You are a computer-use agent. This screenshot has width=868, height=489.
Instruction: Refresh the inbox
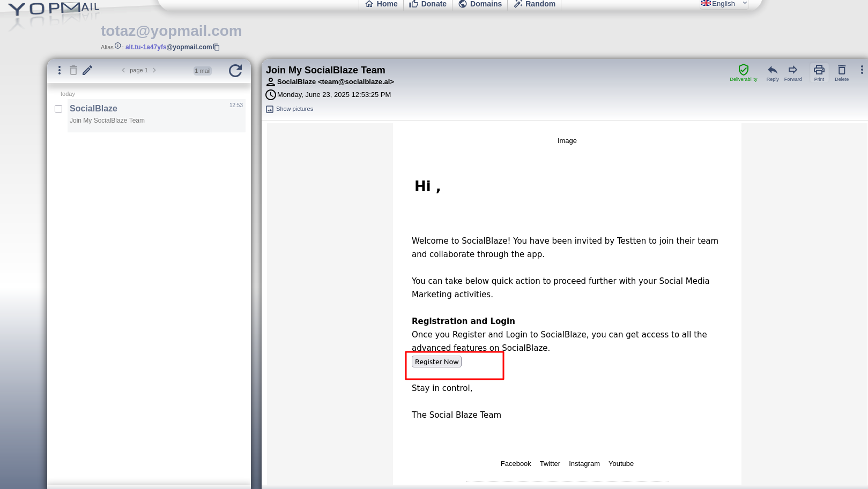(x=235, y=71)
